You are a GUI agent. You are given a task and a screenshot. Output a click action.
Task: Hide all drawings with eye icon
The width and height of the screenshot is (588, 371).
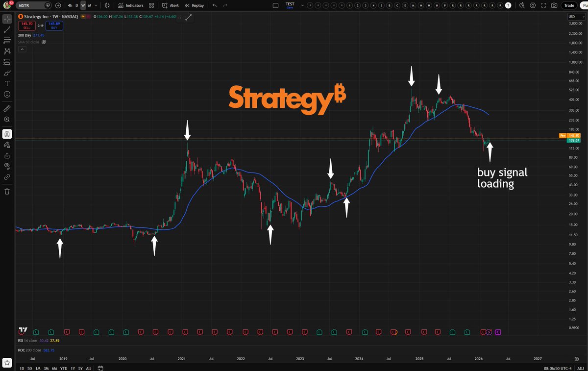click(7, 166)
